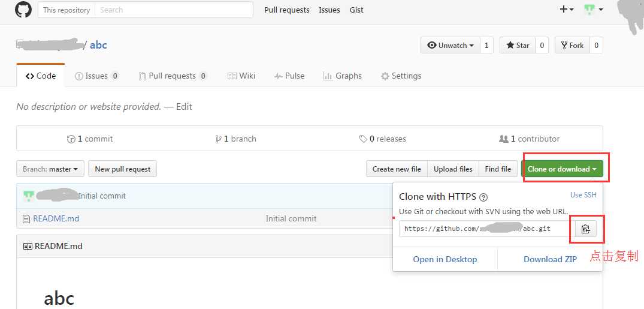View fork count next to Fork

tap(596, 45)
